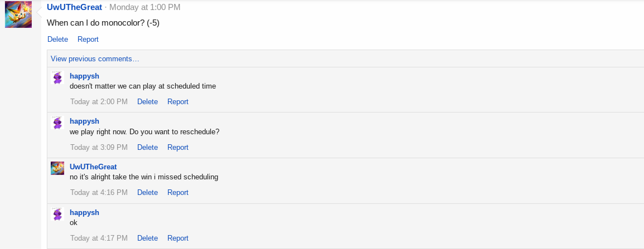
Task: Delete the monocolor post
Action: point(57,39)
